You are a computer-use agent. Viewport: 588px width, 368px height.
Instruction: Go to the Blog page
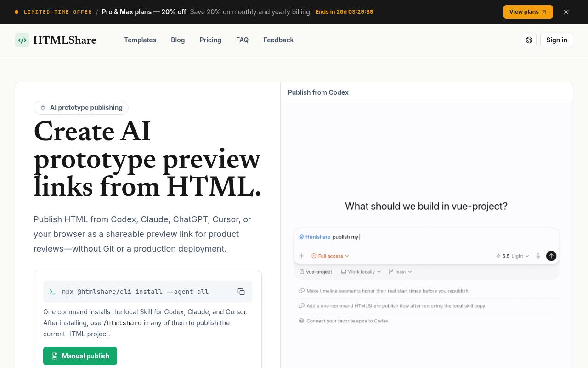tap(178, 40)
